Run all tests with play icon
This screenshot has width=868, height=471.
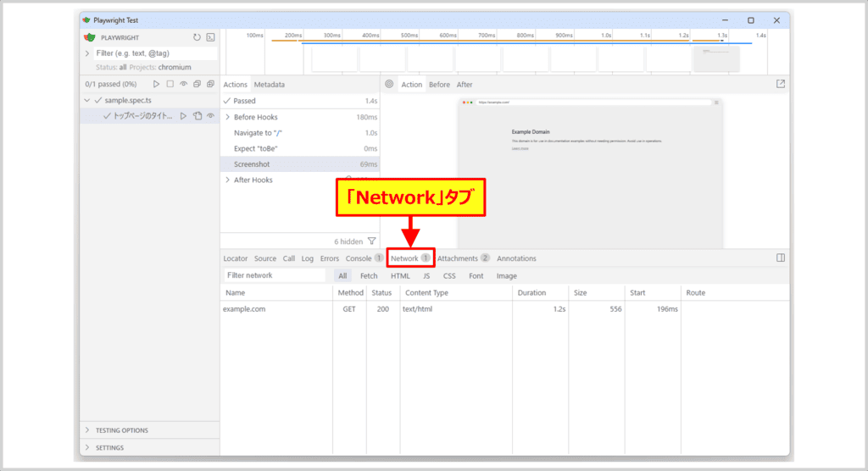click(156, 84)
